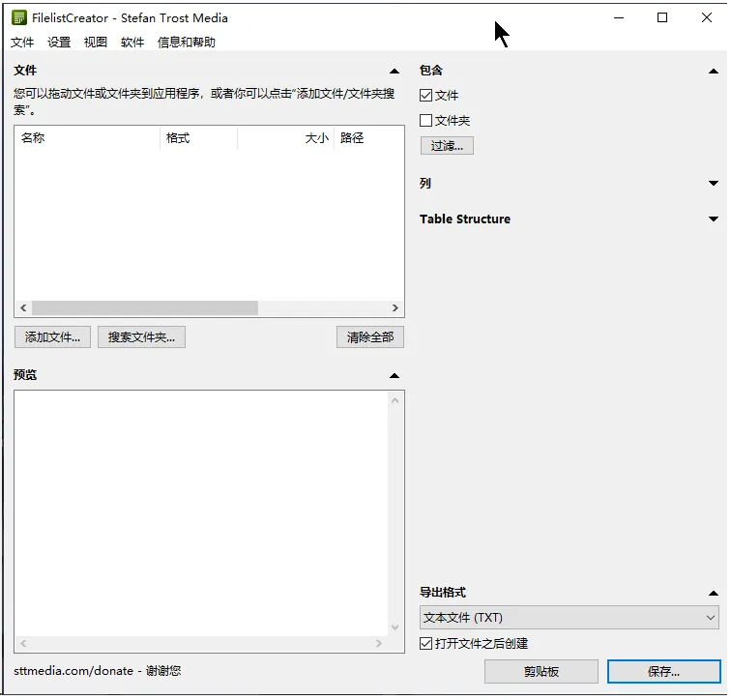Close the FilelistCreator window

(x=706, y=18)
